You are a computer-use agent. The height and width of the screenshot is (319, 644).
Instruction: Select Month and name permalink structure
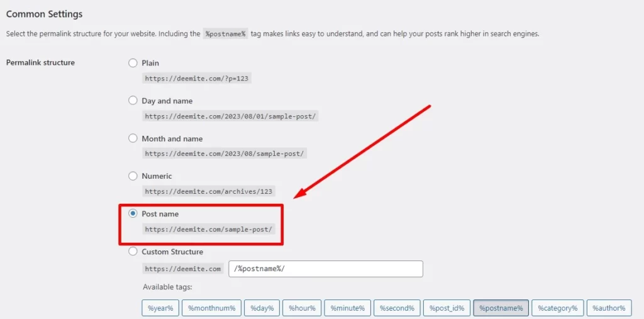tap(133, 138)
